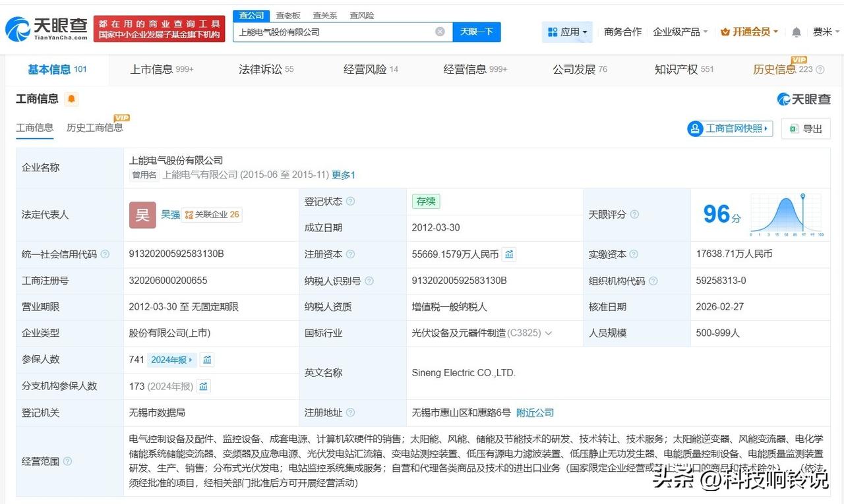The height and width of the screenshot is (504, 844).
Task: Click the help icon beside 天眼评分
Action: coord(634,215)
